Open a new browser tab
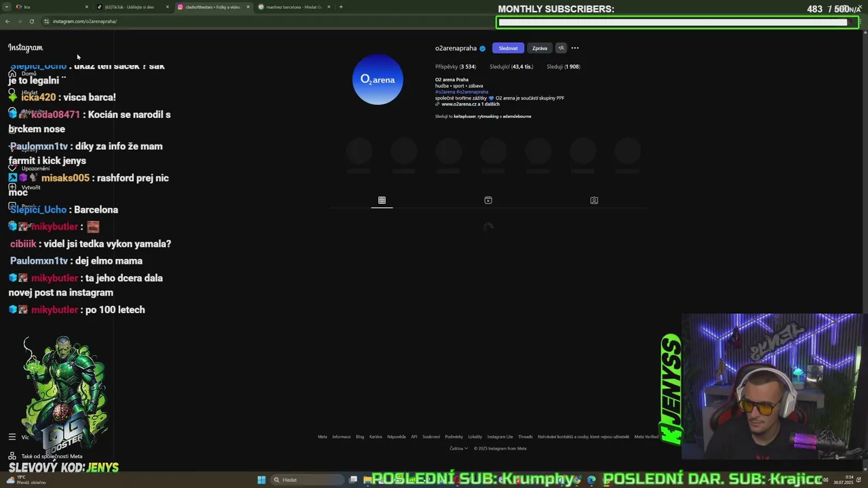868x488 pixels. coord(341,7)
